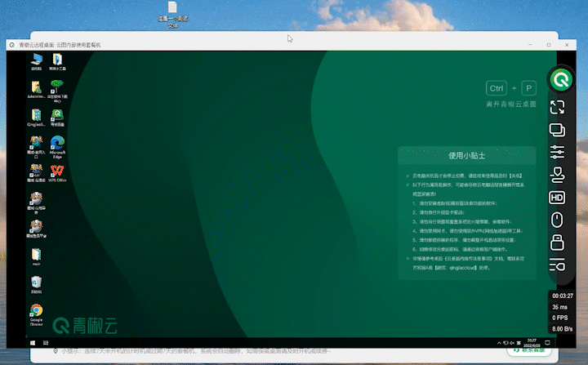Viewport: 588px width, 365px height.
Task: Click the remote desktop window title text
Action: pos(60,45)
